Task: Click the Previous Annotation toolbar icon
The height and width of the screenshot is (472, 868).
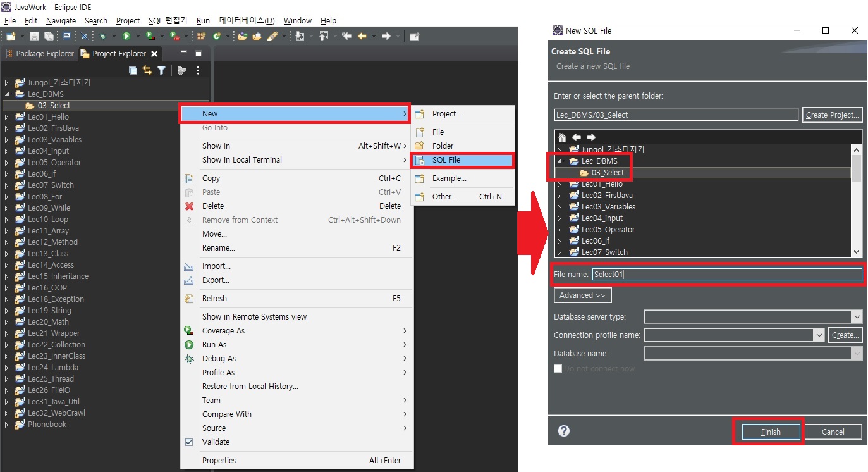Action: click(x=324, y=36)
